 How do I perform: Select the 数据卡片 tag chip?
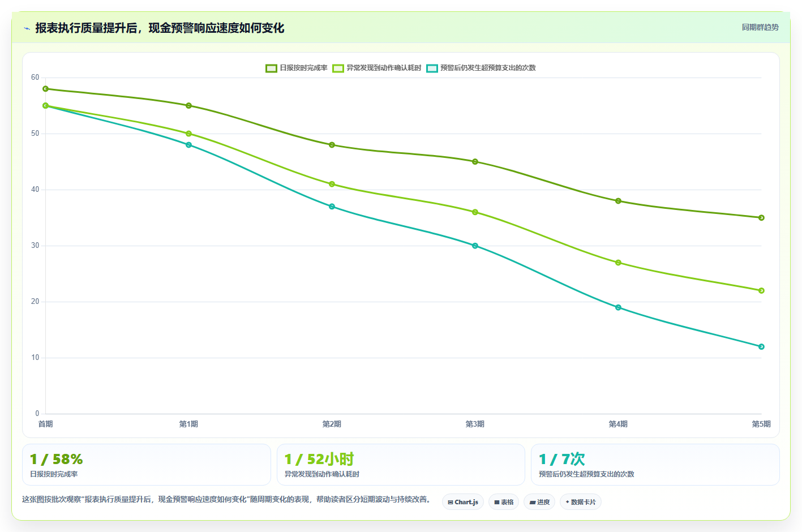(581, 502)
